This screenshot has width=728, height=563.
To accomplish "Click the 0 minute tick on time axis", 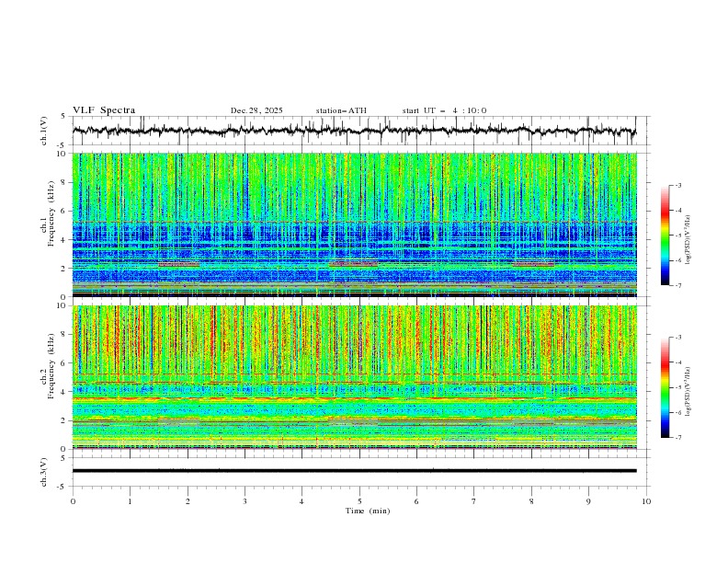I will [74, 501].
